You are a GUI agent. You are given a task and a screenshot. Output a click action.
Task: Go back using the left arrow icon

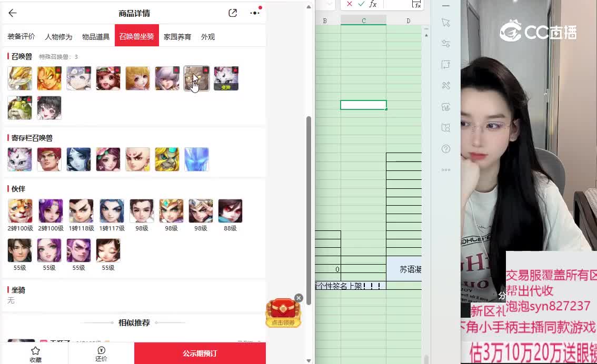(12, 13)
